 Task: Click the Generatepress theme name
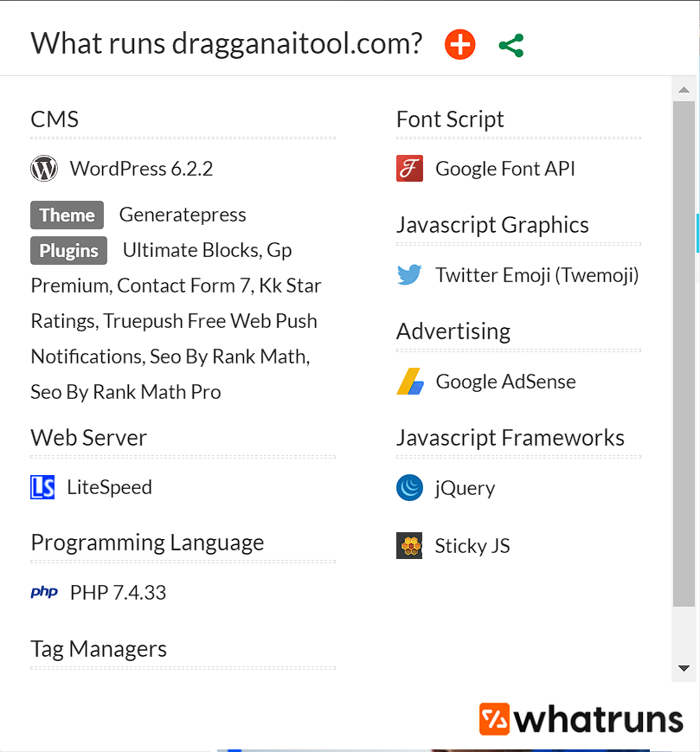pyautogui.click(x=183, y=215)
